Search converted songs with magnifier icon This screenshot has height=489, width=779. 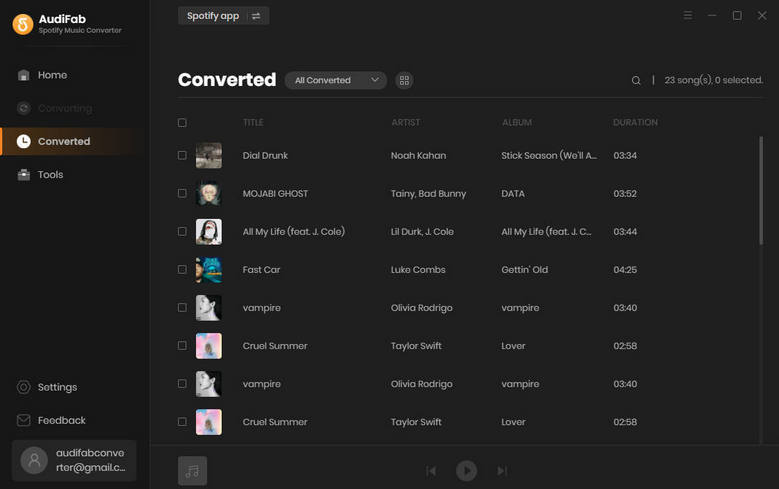pos(636,80)
